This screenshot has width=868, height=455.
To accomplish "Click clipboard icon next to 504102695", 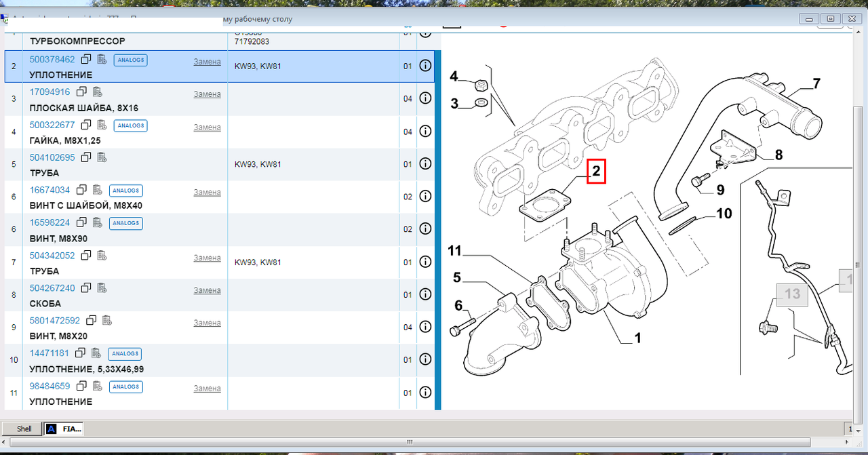I will coord(102,157).
